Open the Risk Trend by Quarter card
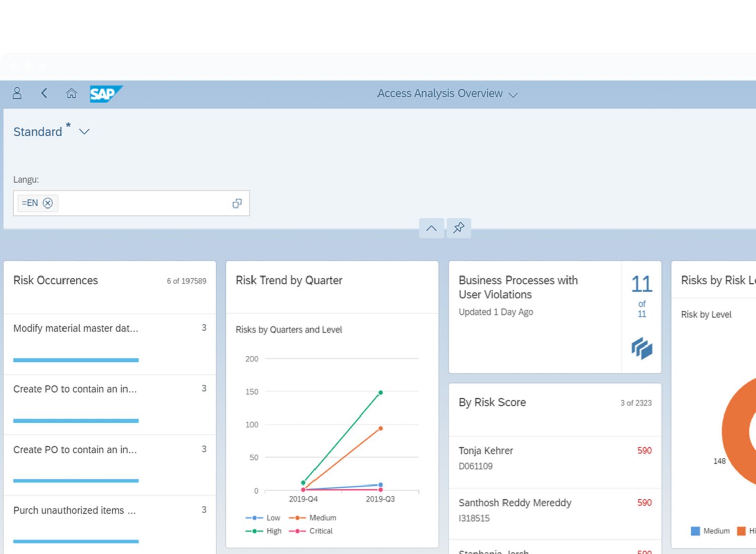This screenshot has width=756, height=554. [289, 281]
